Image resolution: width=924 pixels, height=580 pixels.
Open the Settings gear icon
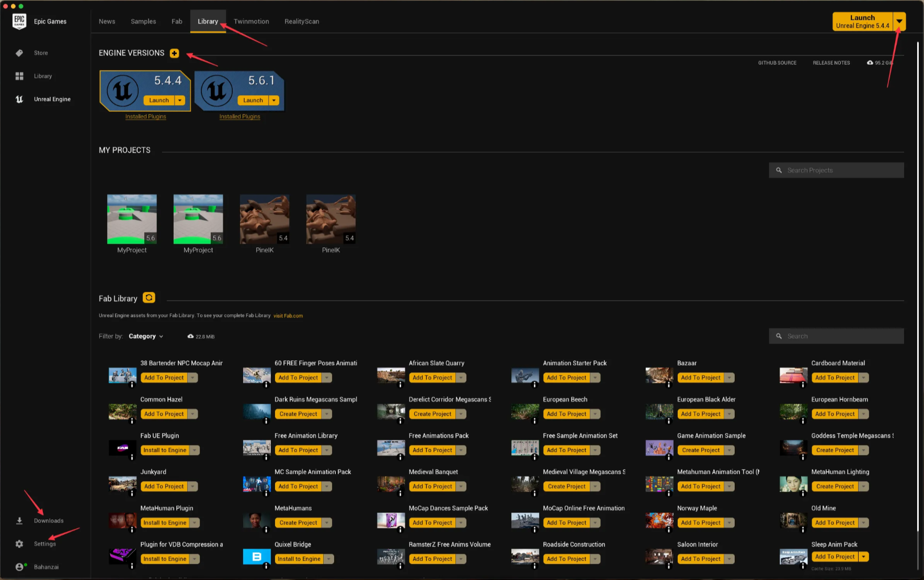pos(19,544)
